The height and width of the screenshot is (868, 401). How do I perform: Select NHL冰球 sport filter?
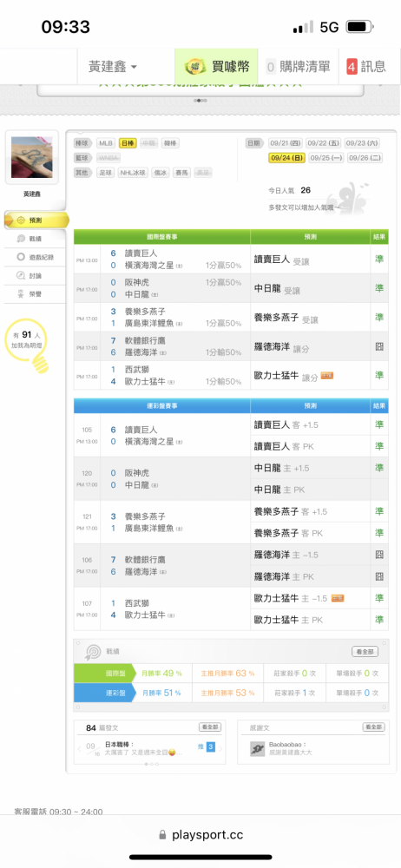(x=133, y=173)
